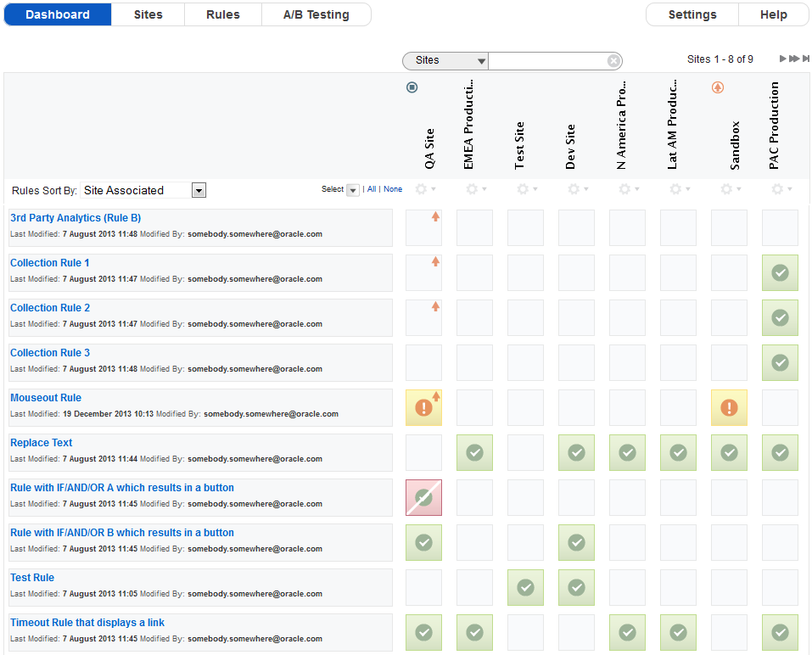Jump to the last page of sites
This screenshot has width=812, height=655.
[x=806, y=59]
